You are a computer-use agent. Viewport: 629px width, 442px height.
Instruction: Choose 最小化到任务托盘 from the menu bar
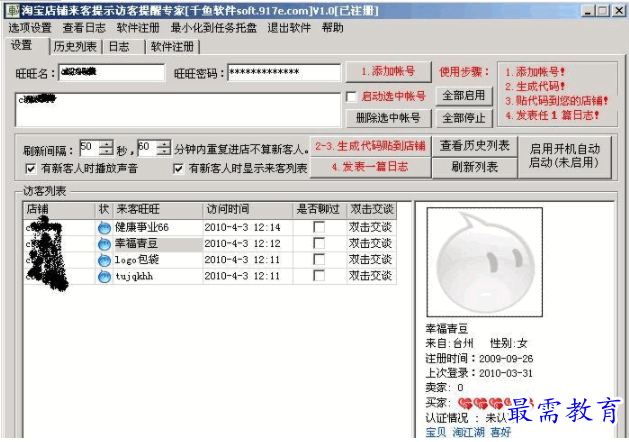click(214, 28)
